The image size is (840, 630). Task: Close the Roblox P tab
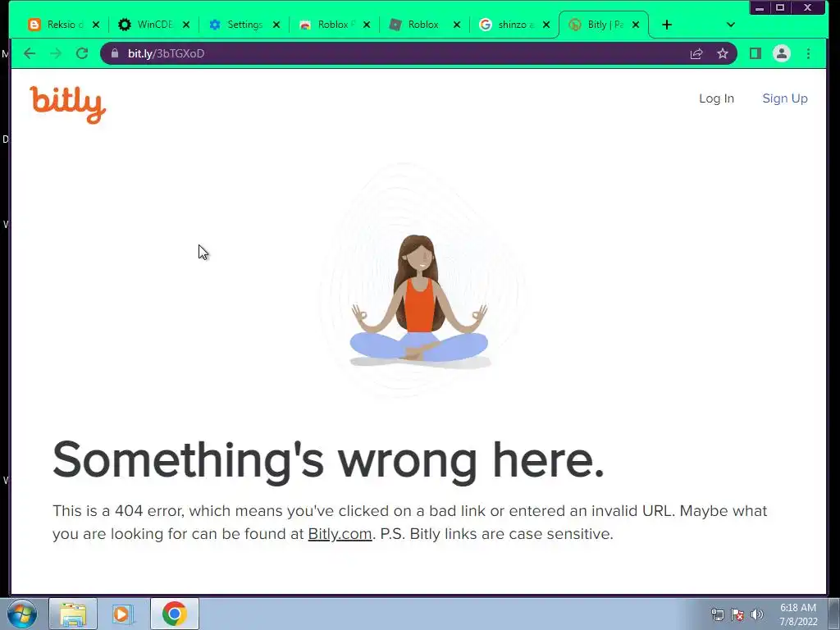click(367, 25)
